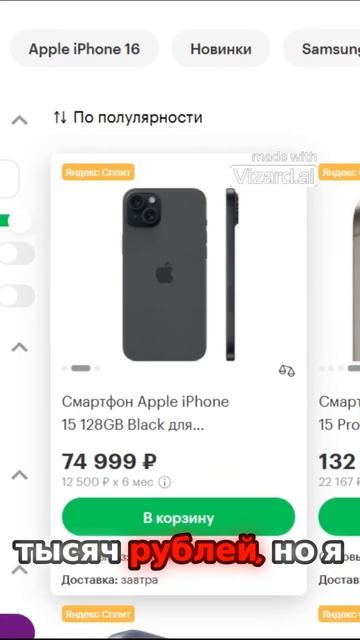Add iPhone 15 Black to comparison (scales icon)
This screenshot has width=360, height=640.
tap(287, 371)
